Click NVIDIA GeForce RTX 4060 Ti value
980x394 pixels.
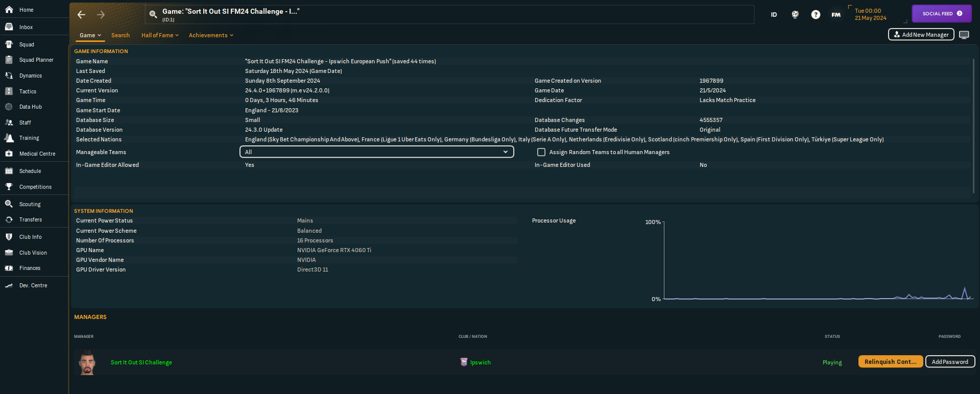[x=334, y=250]
